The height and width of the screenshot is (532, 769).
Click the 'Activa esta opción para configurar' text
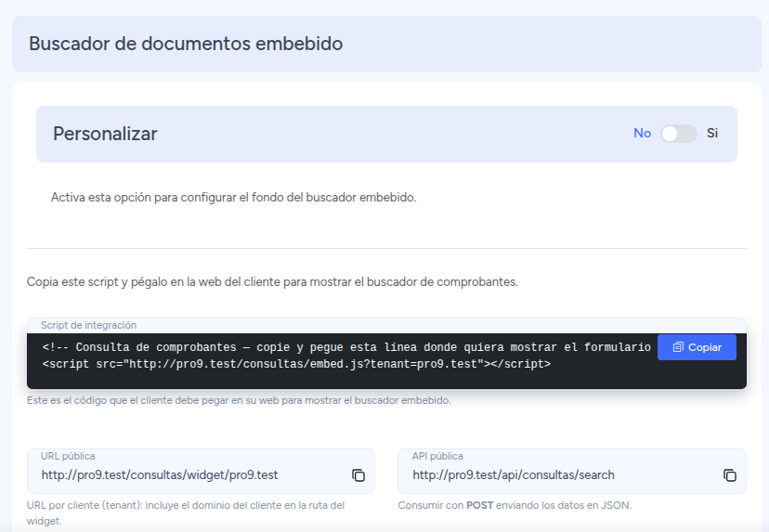233,198
